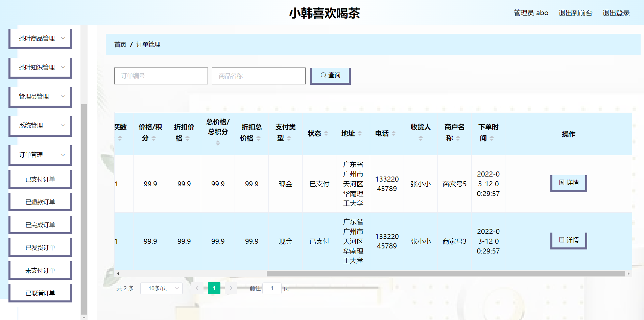Click horizontal table scrollbar thumb
Image resolution: width=644 pixels, height=320 pixels.
click(446, 273)
